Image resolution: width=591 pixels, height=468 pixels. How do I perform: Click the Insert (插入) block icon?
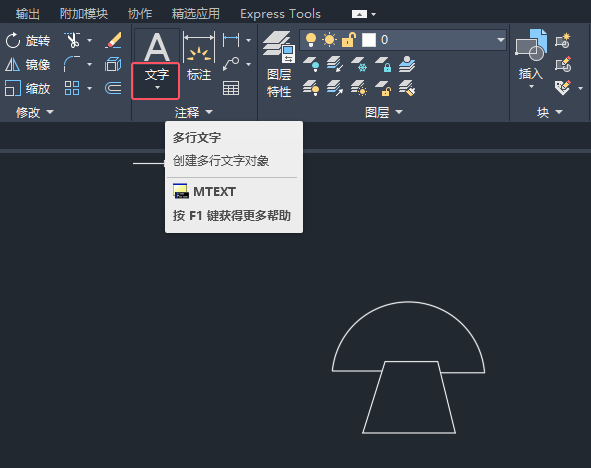[x=531, y=45]
